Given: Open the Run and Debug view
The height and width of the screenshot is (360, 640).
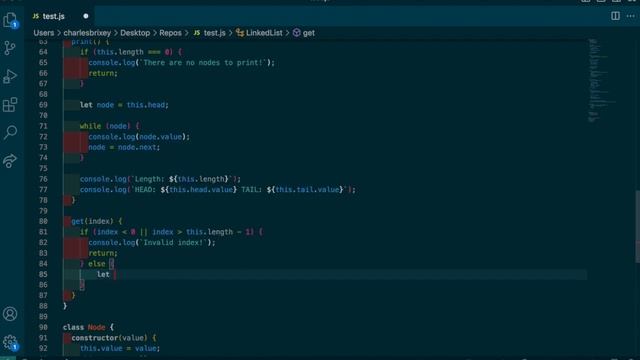Looking at the screenshot, I should point(10,76).
